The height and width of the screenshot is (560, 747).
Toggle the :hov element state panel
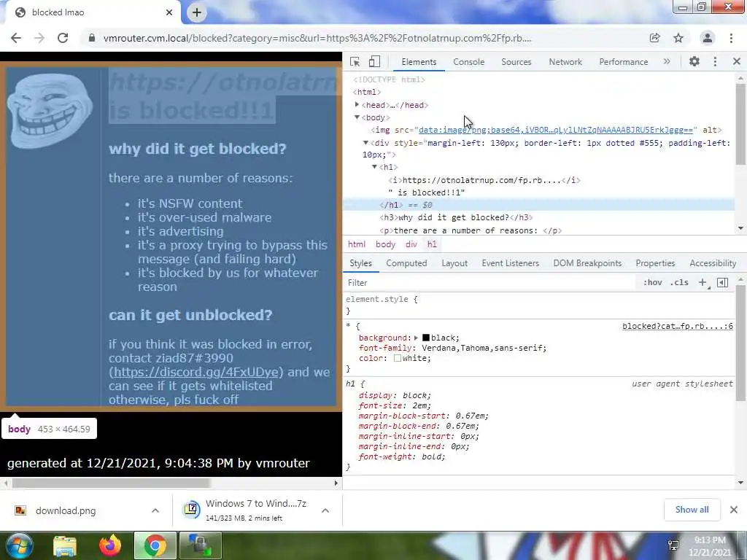tap(652, 282)
